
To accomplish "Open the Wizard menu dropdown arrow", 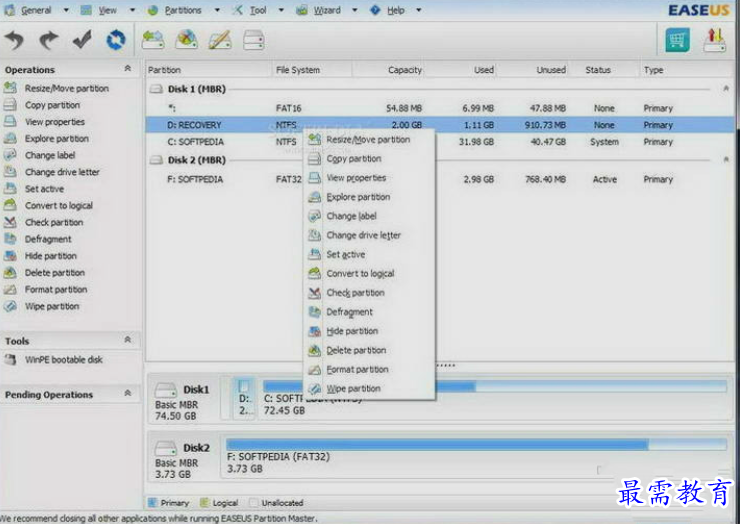I will [354, 10].
